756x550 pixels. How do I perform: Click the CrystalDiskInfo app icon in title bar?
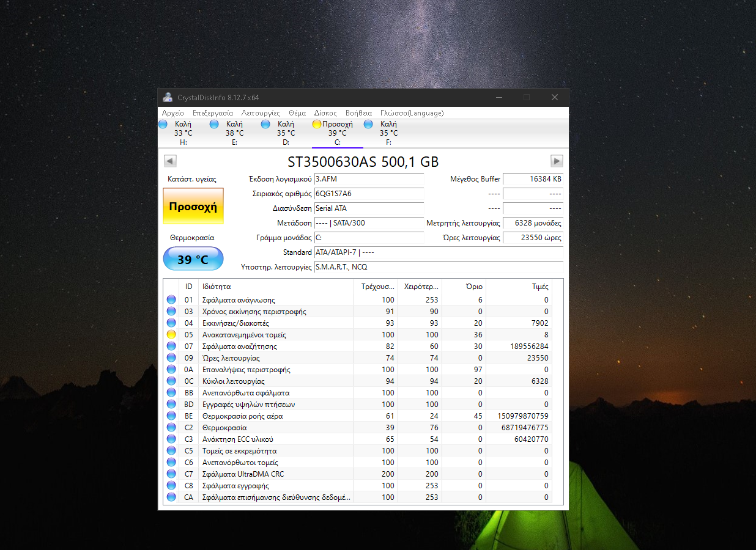[x=168, y=97]
